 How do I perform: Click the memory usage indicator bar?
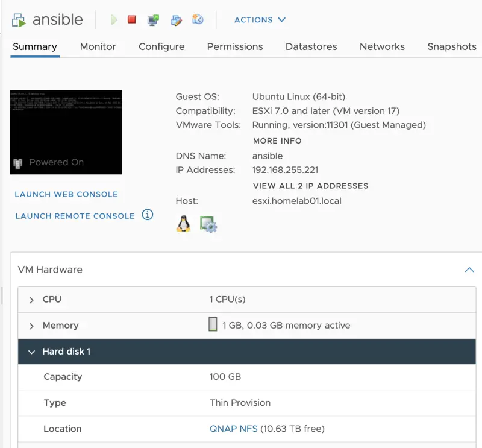212,325
